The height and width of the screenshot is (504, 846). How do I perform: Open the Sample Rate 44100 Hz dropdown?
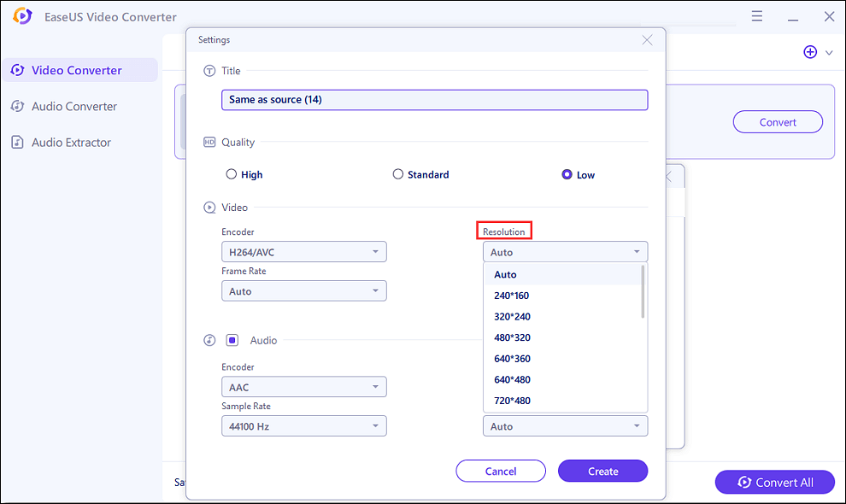click(x=303, y=426)
